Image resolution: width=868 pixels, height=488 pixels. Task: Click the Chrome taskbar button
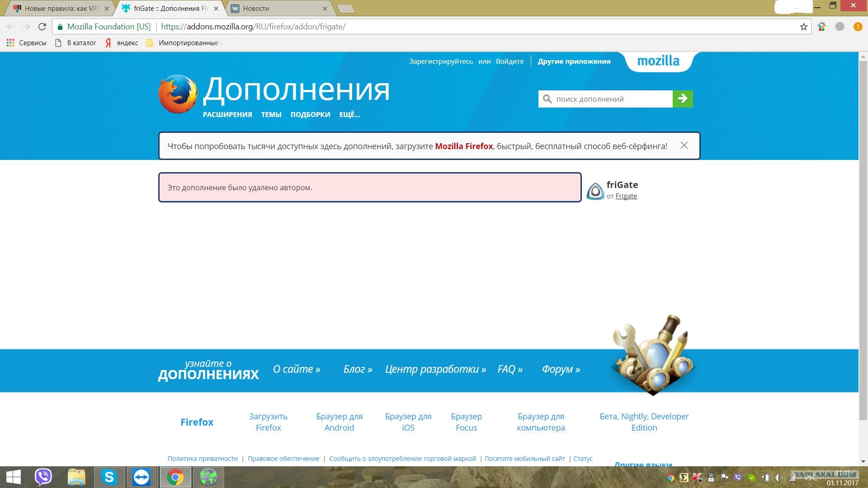click(175, 477)
